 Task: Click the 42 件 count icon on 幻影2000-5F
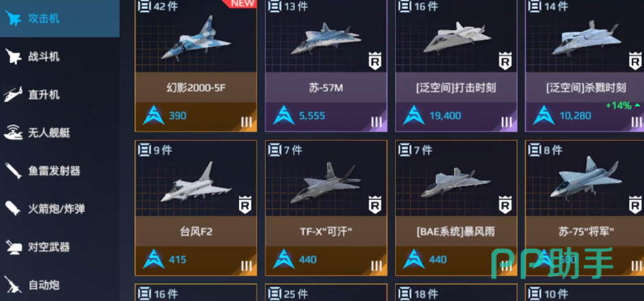pos(144,6)
